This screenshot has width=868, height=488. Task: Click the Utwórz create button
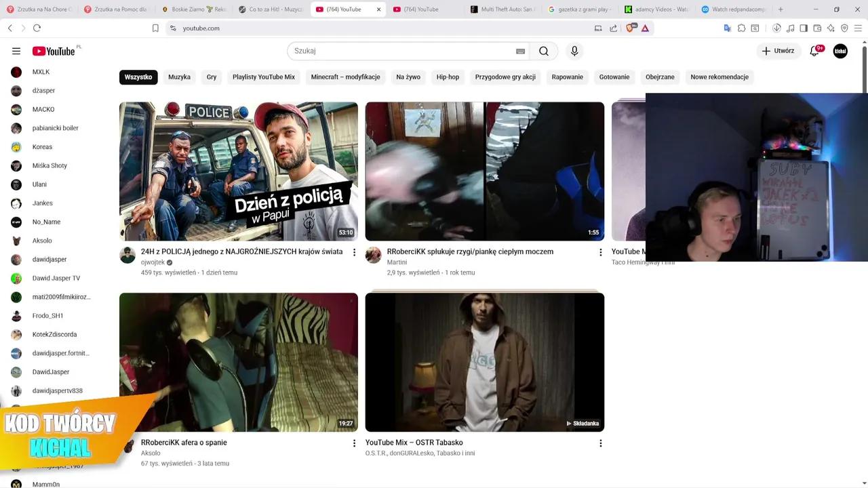point(778,51)
